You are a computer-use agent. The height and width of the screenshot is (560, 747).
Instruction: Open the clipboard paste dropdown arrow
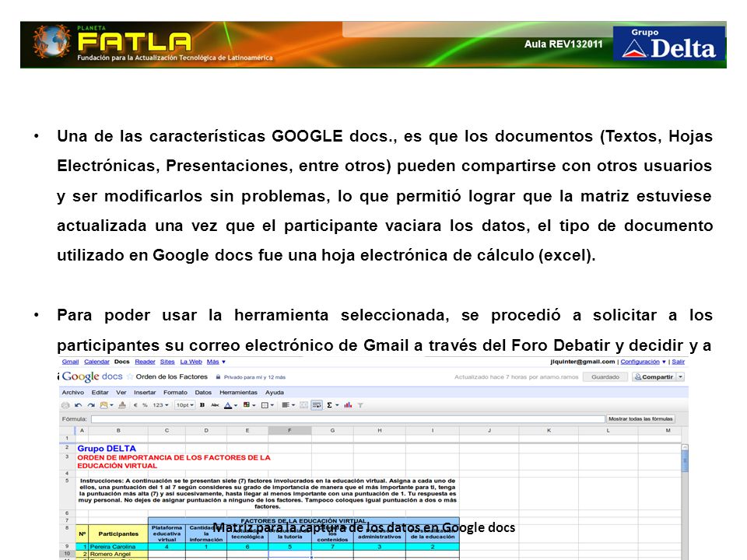[x=111, y=405]
